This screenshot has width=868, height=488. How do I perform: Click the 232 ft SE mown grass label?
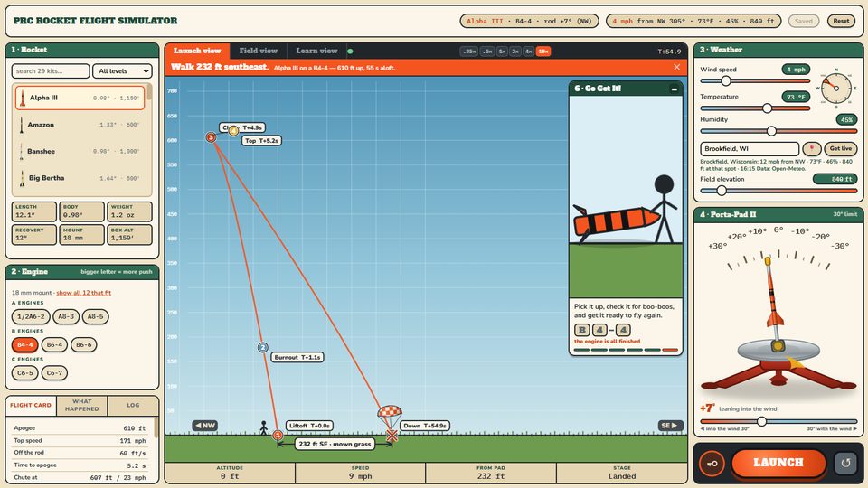coord(335,444)
